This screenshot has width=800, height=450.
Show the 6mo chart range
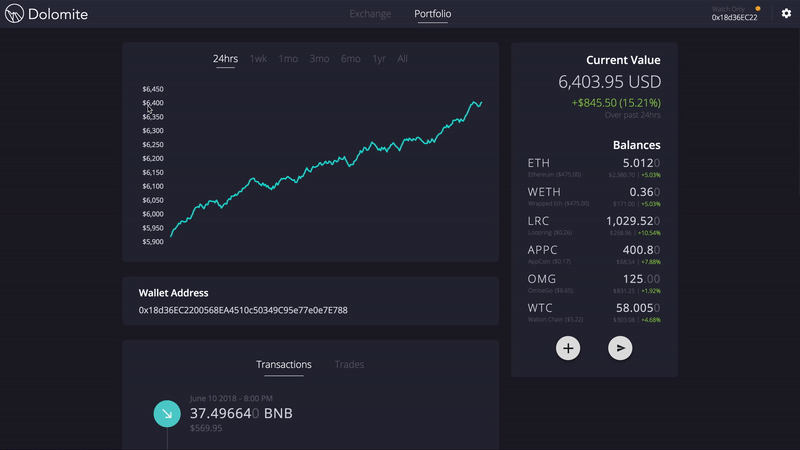pos(350,59)
